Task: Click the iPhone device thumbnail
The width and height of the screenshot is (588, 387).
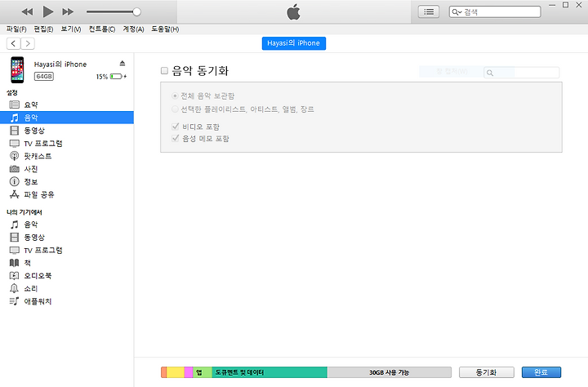Action: 17,69
